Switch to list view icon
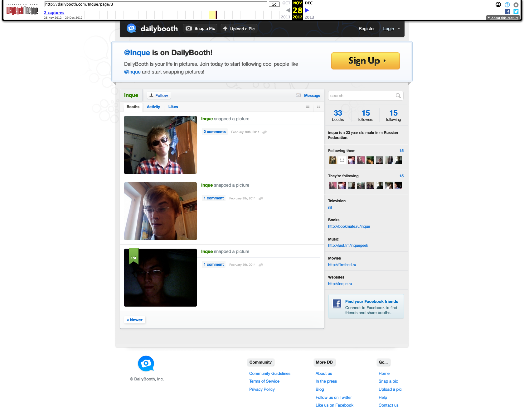524x420 pixels. pos(308,107)
